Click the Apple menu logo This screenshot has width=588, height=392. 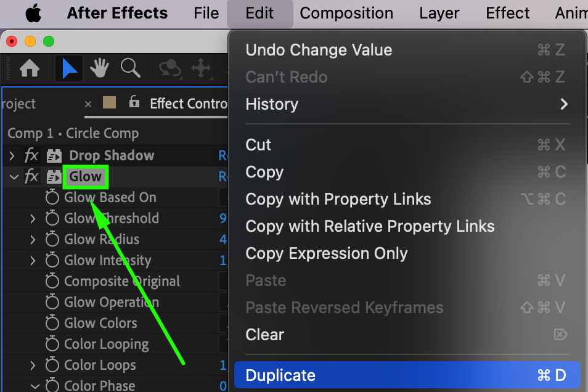[33, 14]
